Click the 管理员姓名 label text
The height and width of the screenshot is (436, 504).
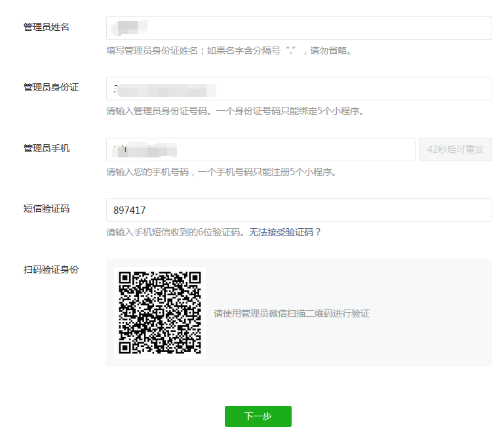(x=47, y=27)
